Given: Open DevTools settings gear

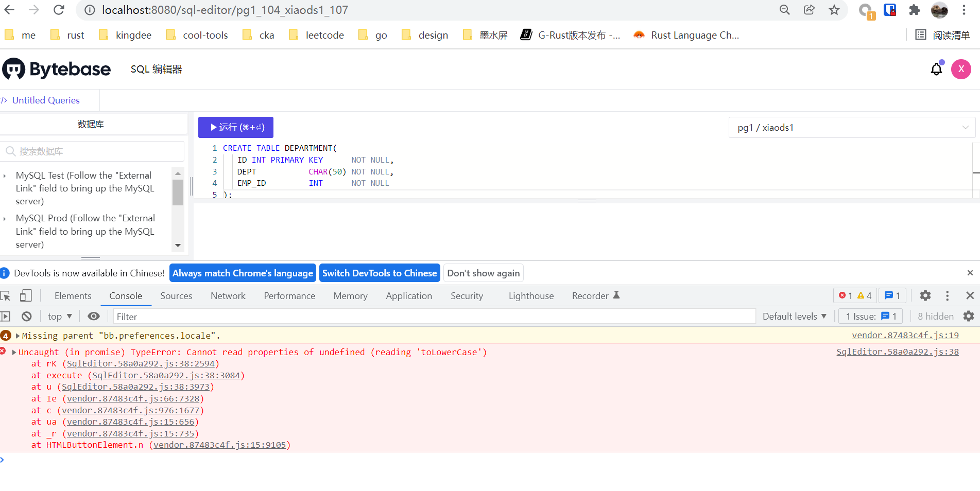Looking at the screenshot, I should tap(925, 295).
